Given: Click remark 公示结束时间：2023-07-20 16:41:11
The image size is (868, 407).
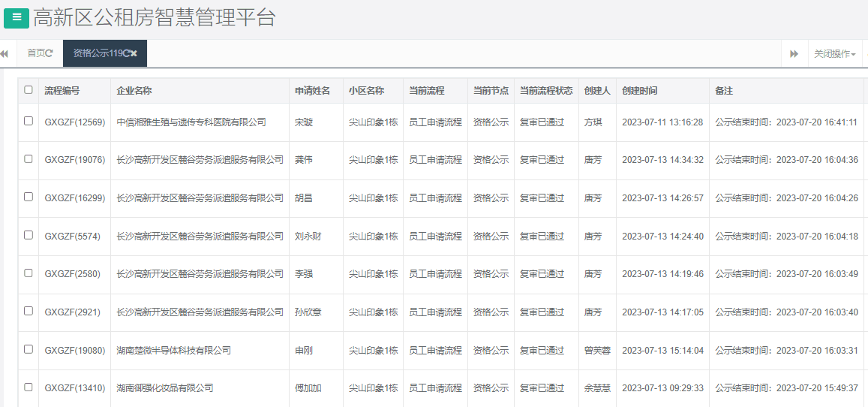Looking at the screenshot, I should [x=787, y=122].
